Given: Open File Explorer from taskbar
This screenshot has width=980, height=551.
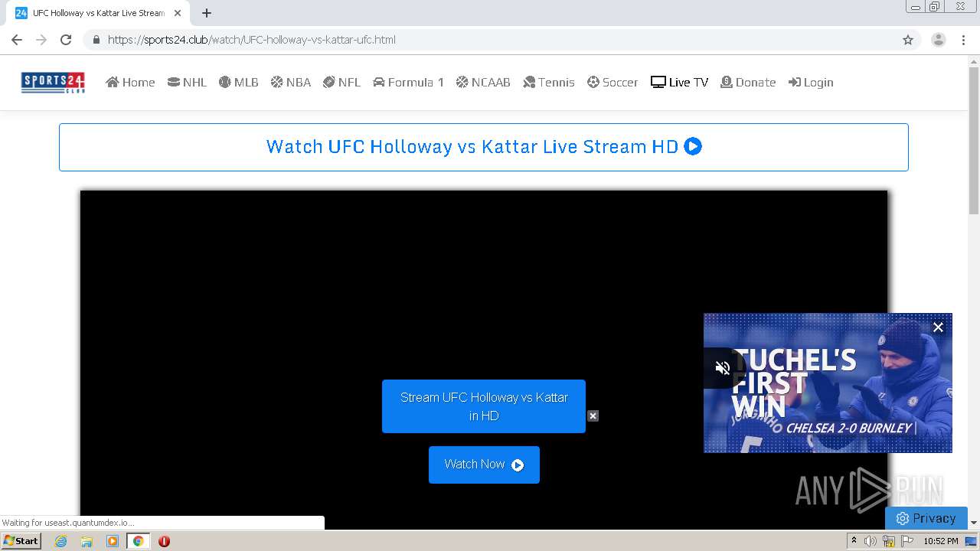Looking at the screenshot, I should [87, 541].
